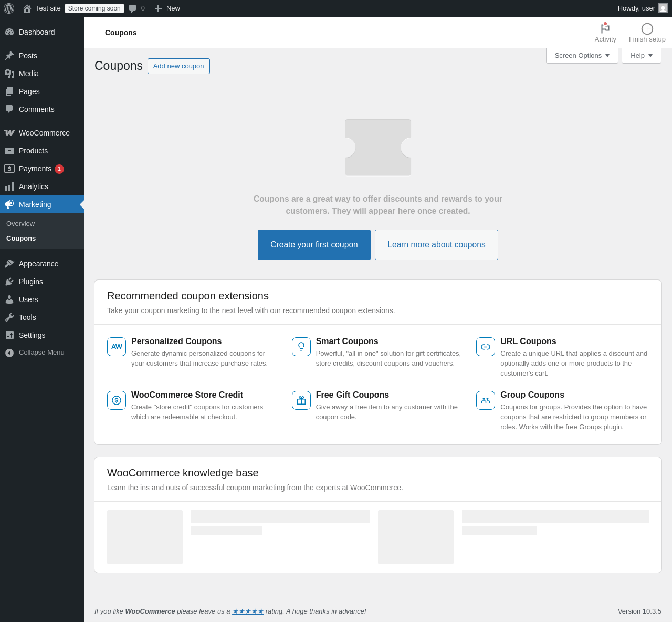
Task: Open the Group Coupons extension title
Action: (532, 395)
